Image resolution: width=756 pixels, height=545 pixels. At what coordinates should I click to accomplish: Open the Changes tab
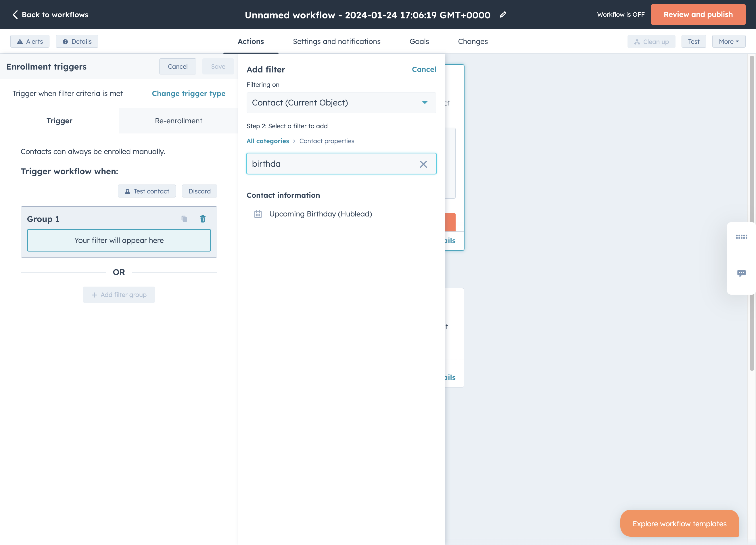[x=473, y=41]
